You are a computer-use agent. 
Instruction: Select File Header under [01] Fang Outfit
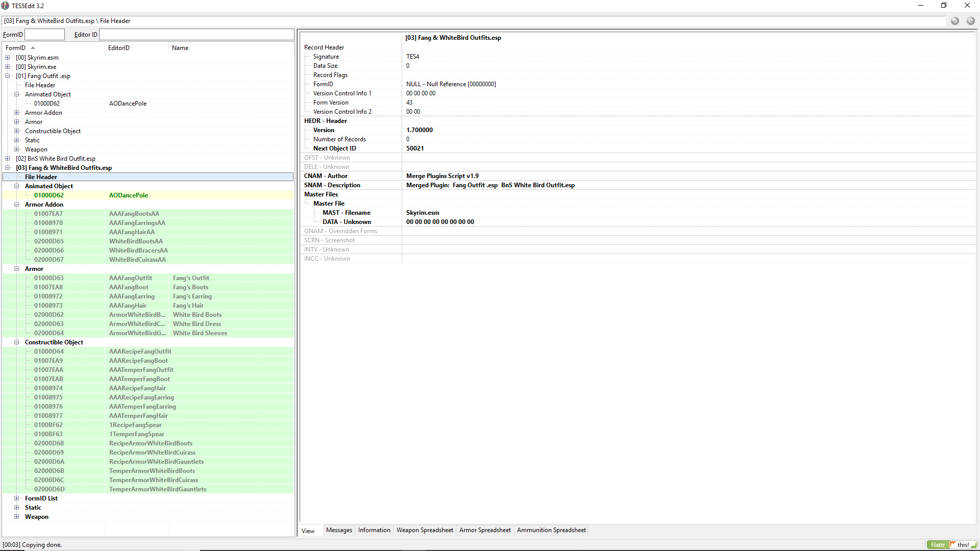148,85
